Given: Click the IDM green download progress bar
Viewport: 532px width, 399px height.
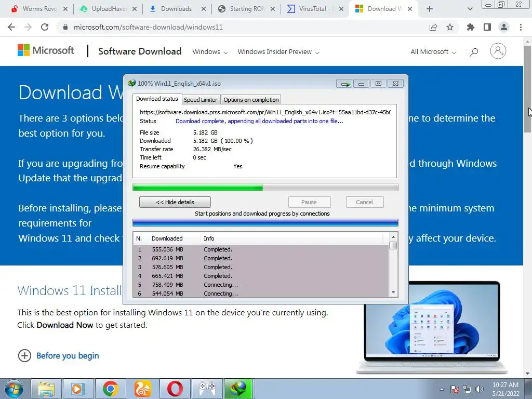Looking at the screenshot, I should pos(265,187).
